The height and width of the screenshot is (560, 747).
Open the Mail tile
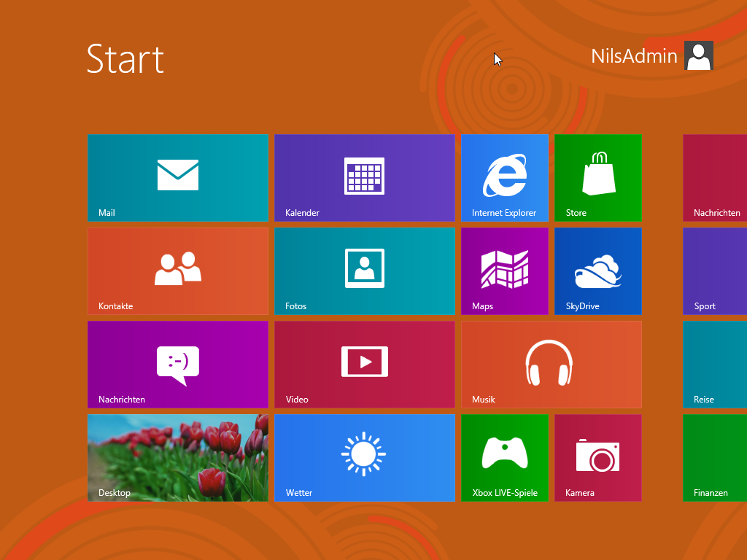pos(178,178)
